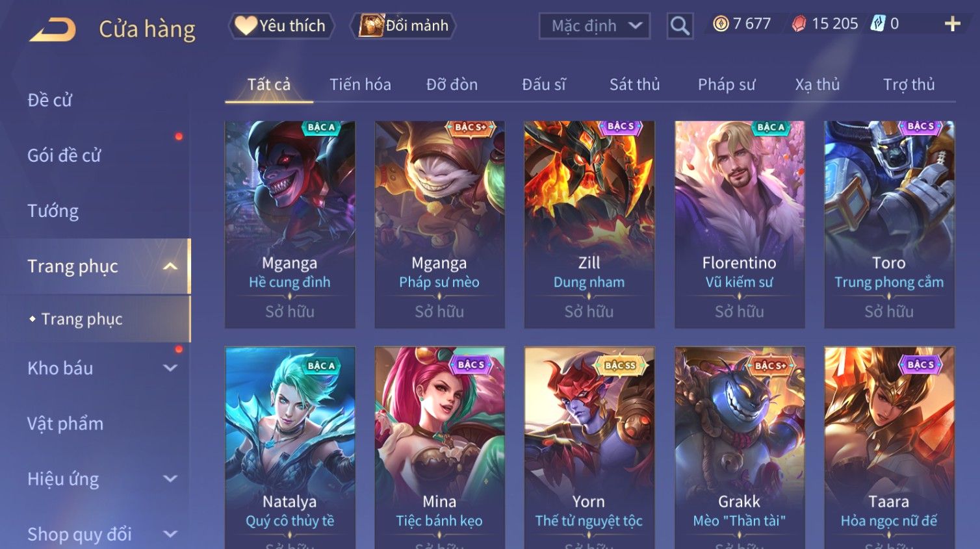Click the plus icon to add currency
980x549 pixels.
click(952, 24)
